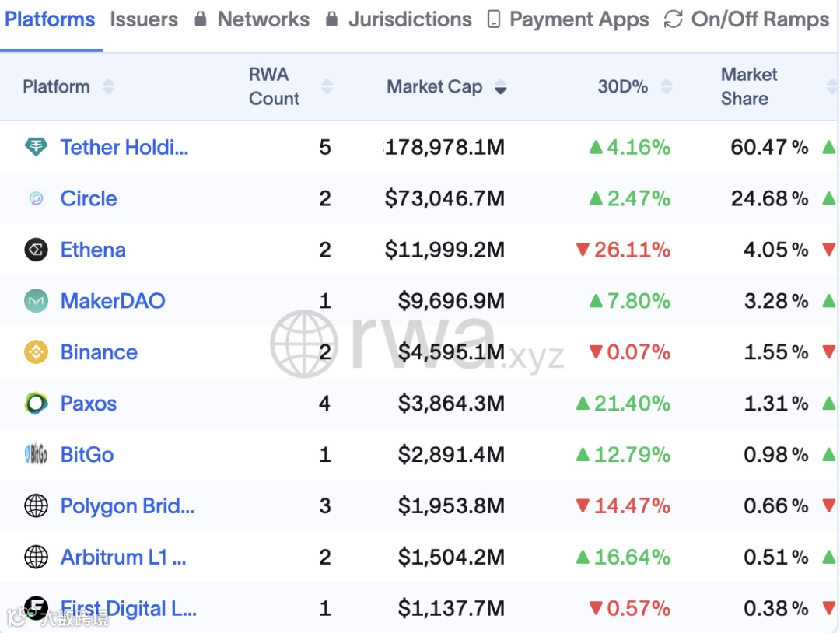Click the $4,595.1M market cap value
This screenshot has height=633, width=840.
click(x=451, y=352)
